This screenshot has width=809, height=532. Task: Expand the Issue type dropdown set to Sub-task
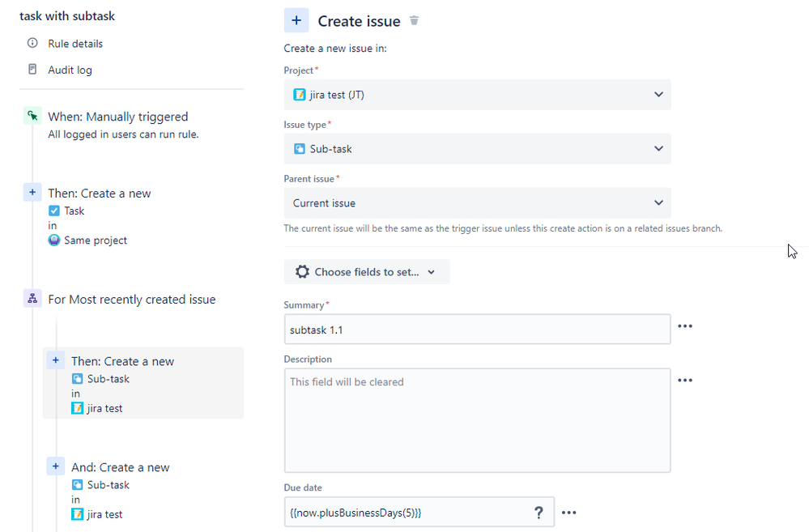pos(477,149)
